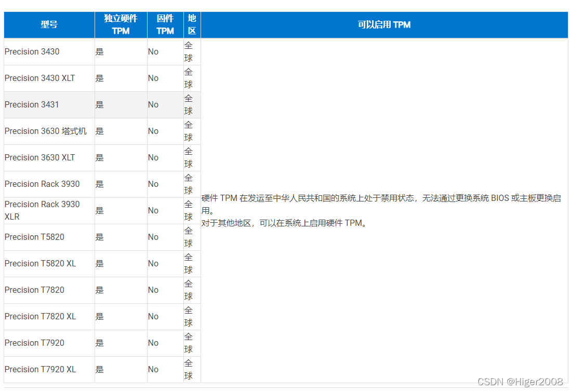Select the Precision T5820 model cell
The width and height of the screenshot is (571, 392).
pos(49,237)
